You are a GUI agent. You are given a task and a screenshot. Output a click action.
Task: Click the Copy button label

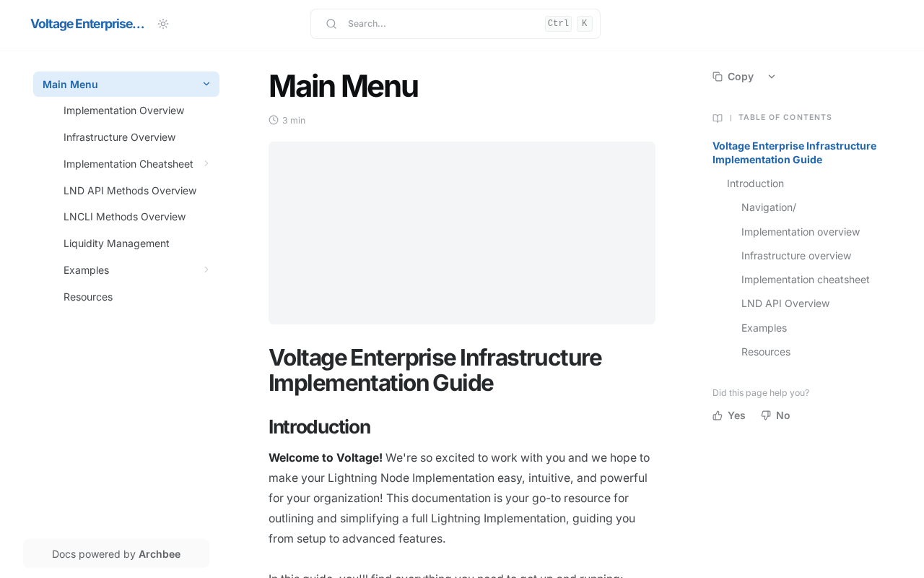[x=741, y=77]
